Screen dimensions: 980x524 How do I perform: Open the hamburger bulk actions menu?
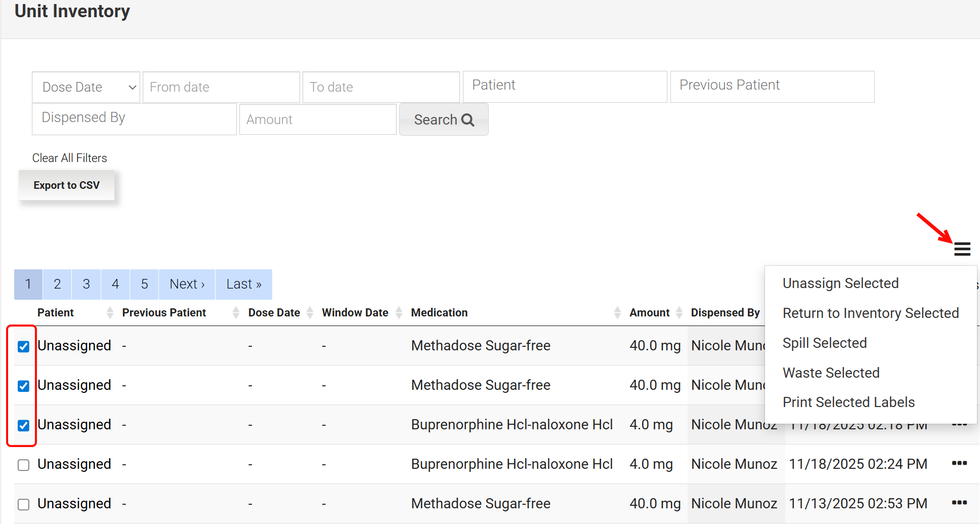click(962, 249)
